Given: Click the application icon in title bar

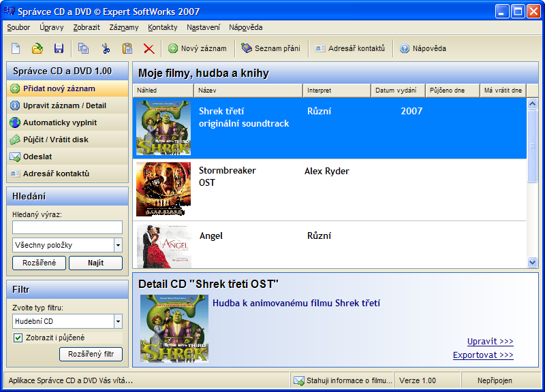Looking at the screenshot, I should [9, 11].
